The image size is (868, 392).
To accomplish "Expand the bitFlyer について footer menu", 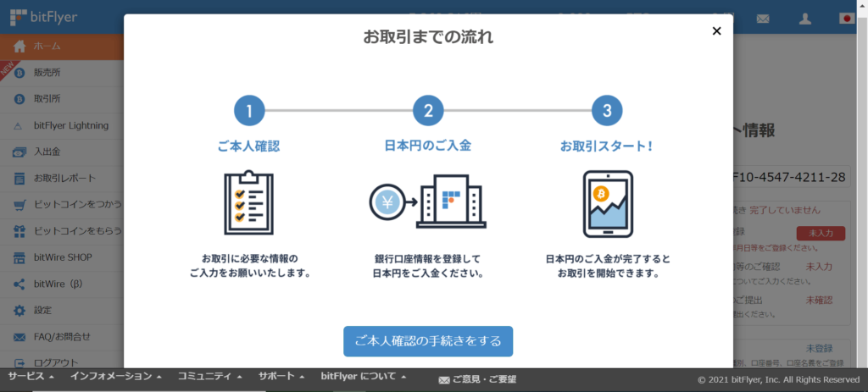I will 364,377.
